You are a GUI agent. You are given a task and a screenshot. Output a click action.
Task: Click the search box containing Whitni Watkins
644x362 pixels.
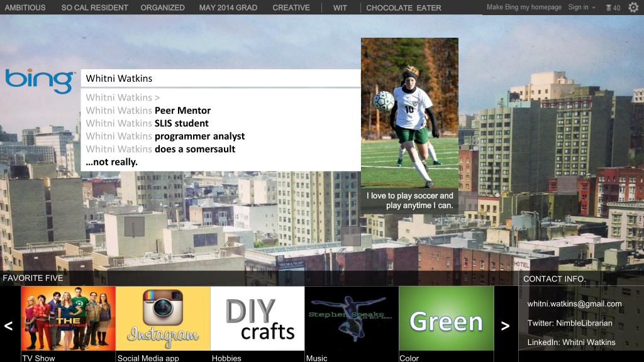[221, 78]
